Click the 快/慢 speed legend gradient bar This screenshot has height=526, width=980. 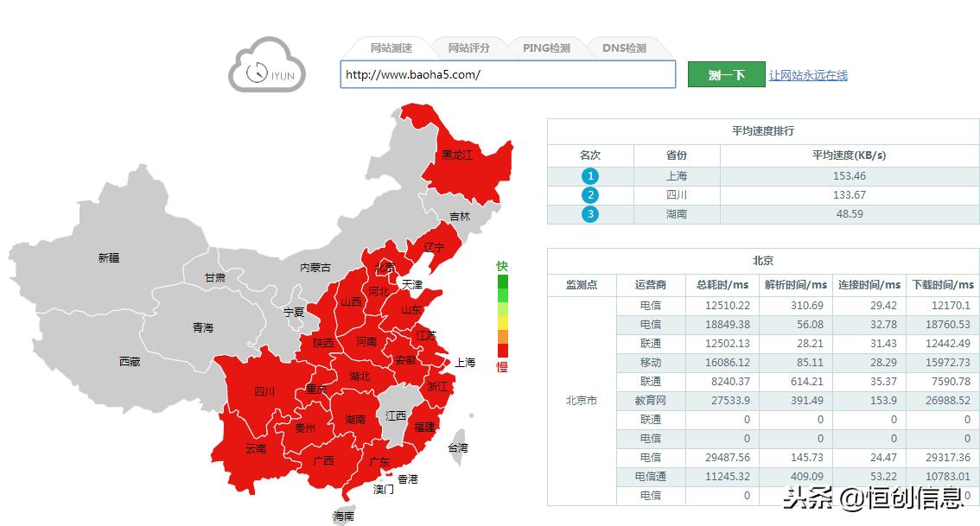click(x=502, y=315)
